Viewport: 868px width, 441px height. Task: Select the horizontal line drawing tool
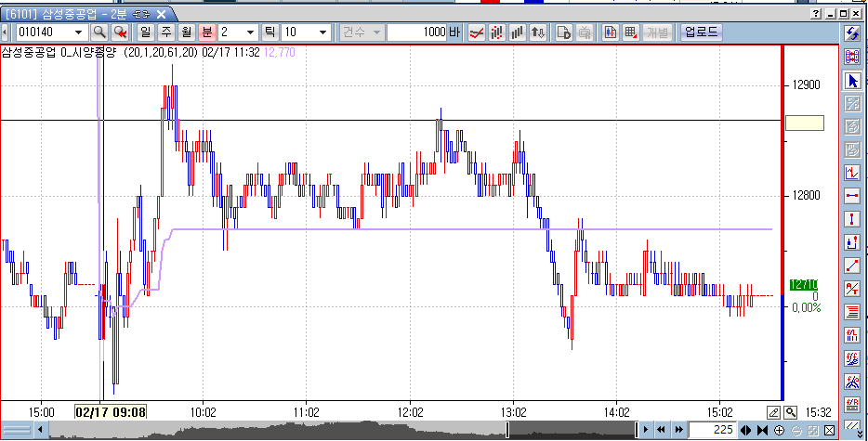tap(852, 196)
